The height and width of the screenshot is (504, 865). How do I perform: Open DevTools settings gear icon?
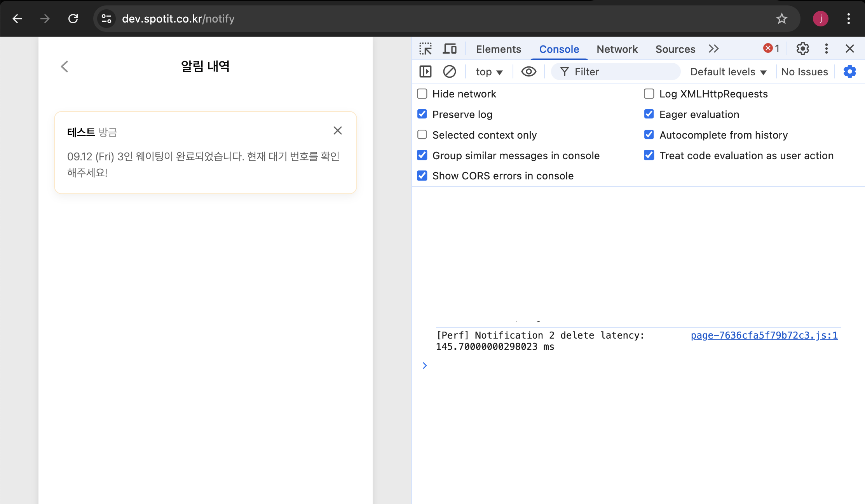pyautogui.click(x=802, y=49)
